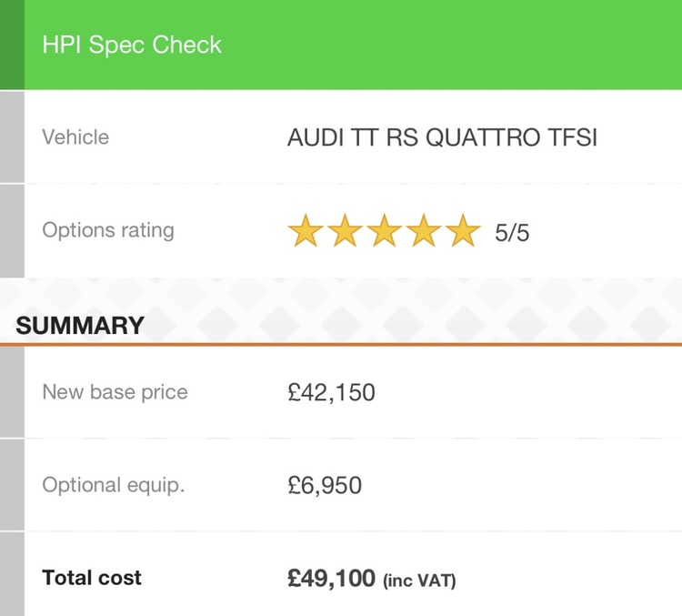The height and width of the screenshot is (616, 682).
Task: Select the £42,150 base price value
Action: (x=331, y=393)
